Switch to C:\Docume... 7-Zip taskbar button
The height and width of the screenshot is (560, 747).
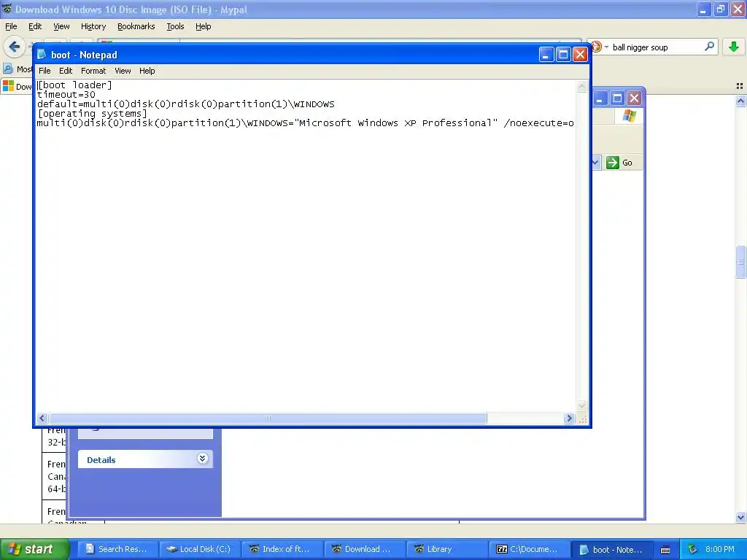(529, 549)
